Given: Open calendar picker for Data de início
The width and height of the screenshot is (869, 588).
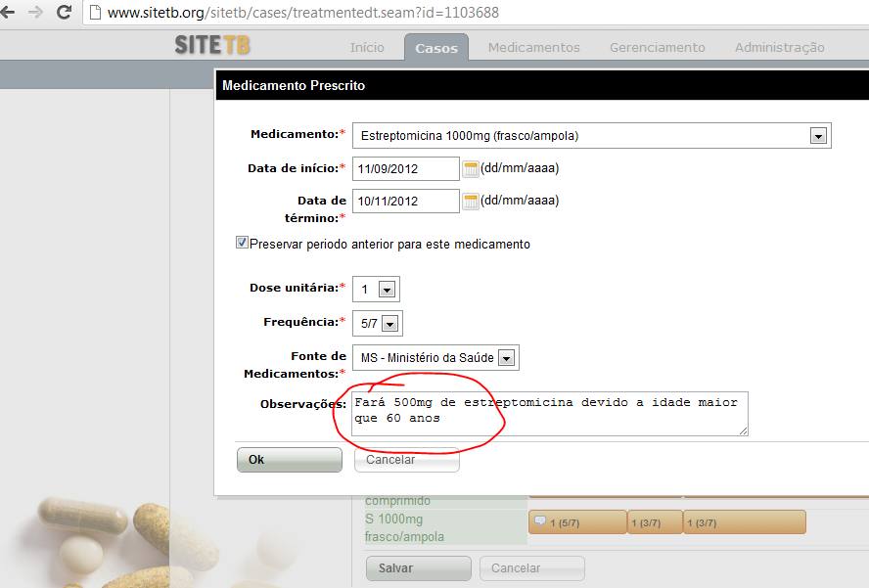Looking at the screenshot, I should pyautogui.click(x=470, y=168).
